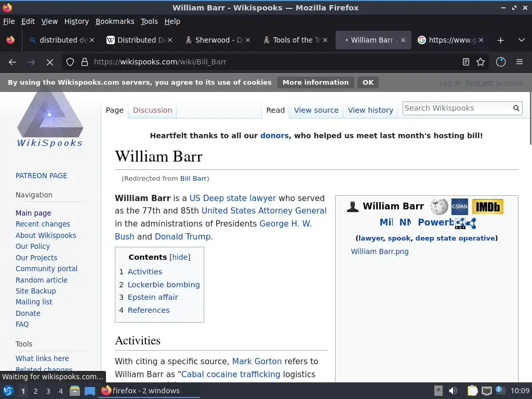
Task: Expand the list all tabs chevron
Action: (x=522, y=40)
